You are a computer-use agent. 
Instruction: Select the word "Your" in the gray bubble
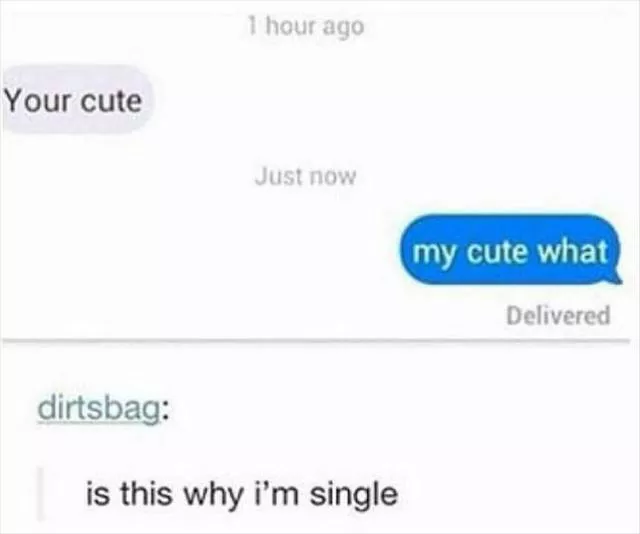(x=39, y=100)
